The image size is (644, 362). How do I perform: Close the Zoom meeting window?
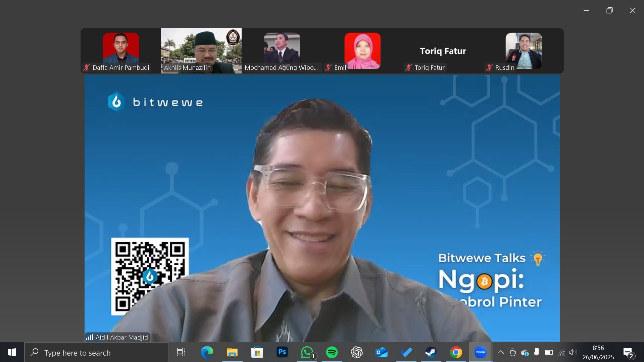pyautogui.click(x=633, y=10)
